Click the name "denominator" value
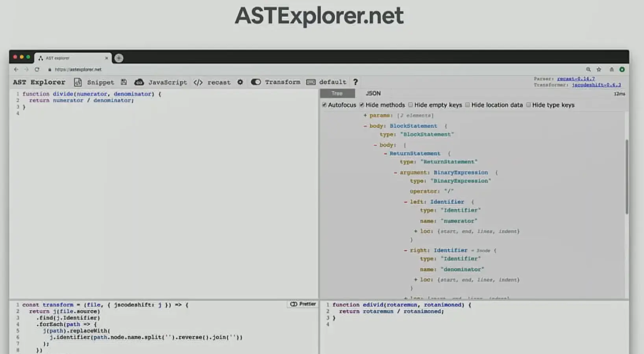Image resolution: width=644 pixels, height=354 pixels. pos(462,269)
